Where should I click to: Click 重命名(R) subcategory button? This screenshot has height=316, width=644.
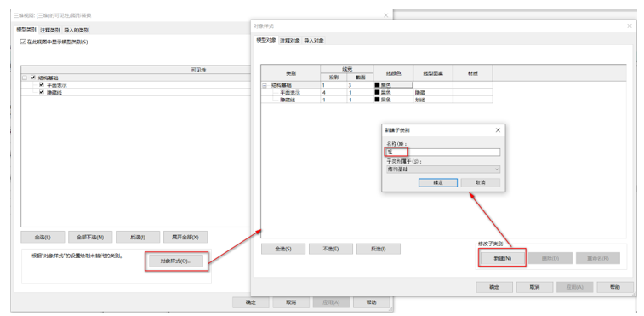pos(598,258)
